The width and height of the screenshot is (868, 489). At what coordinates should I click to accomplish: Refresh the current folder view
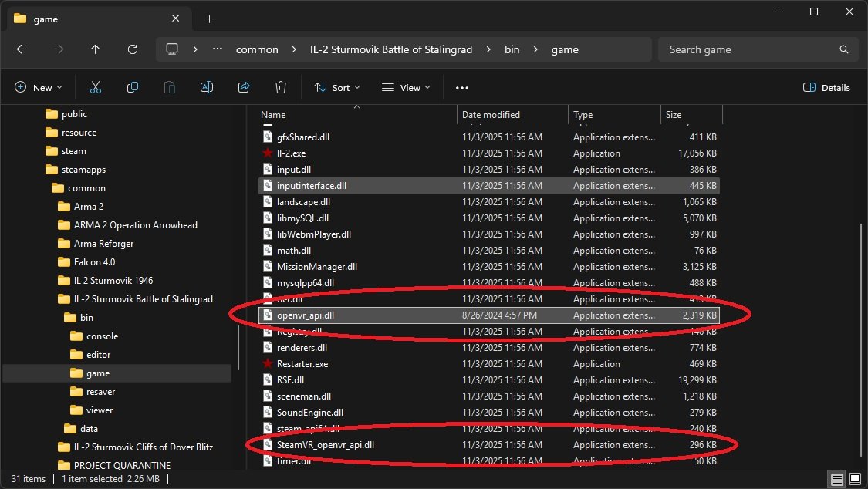133,49
